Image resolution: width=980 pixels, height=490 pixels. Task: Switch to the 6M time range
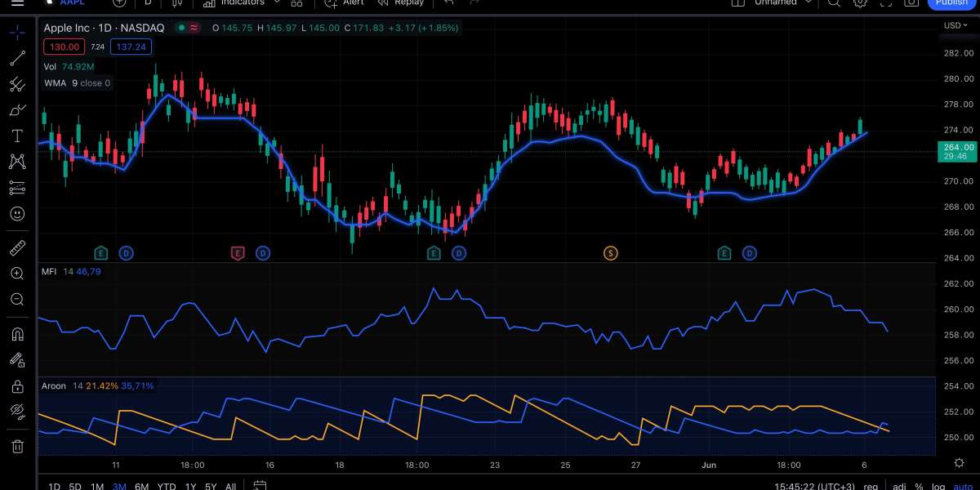[x=141, y=486]
